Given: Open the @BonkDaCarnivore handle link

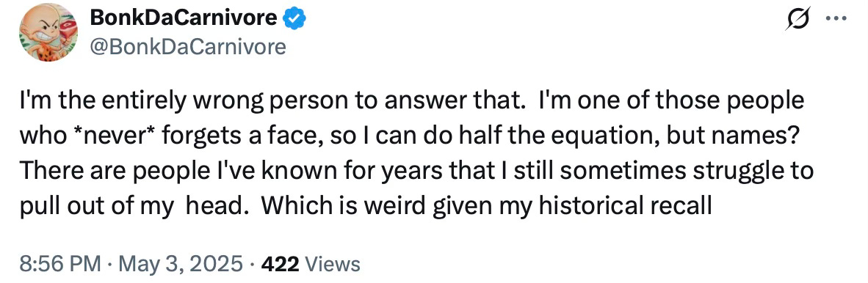Looking at the screenshot, I should [x=188, y=47].
